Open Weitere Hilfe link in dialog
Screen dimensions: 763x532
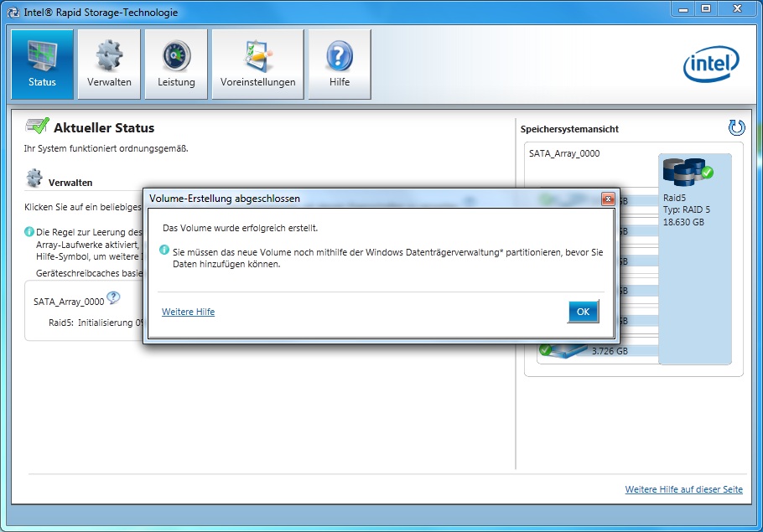(x=189, y=312)
